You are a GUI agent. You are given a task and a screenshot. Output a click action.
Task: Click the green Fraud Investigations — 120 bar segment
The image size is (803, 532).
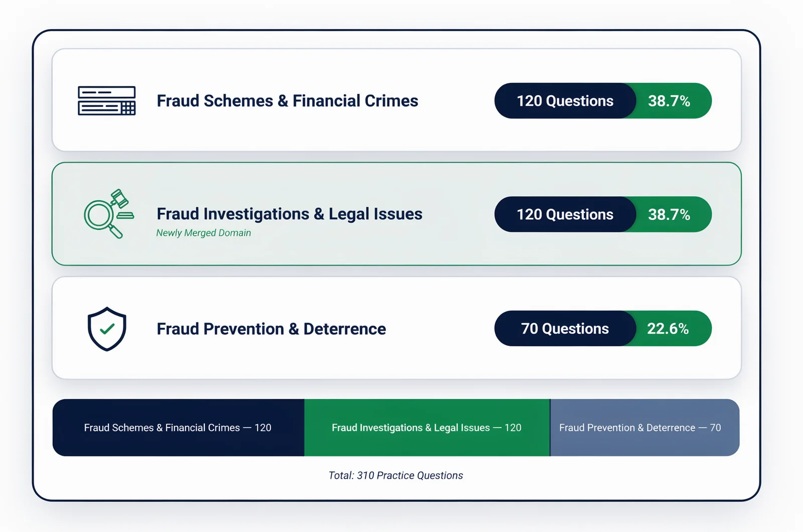tap(427, 428)
